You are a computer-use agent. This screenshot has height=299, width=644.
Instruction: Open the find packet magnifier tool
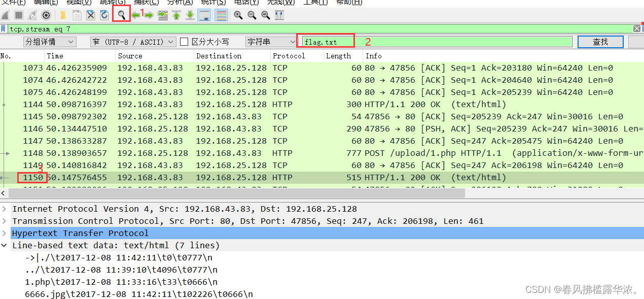click(x=121, y=15)
